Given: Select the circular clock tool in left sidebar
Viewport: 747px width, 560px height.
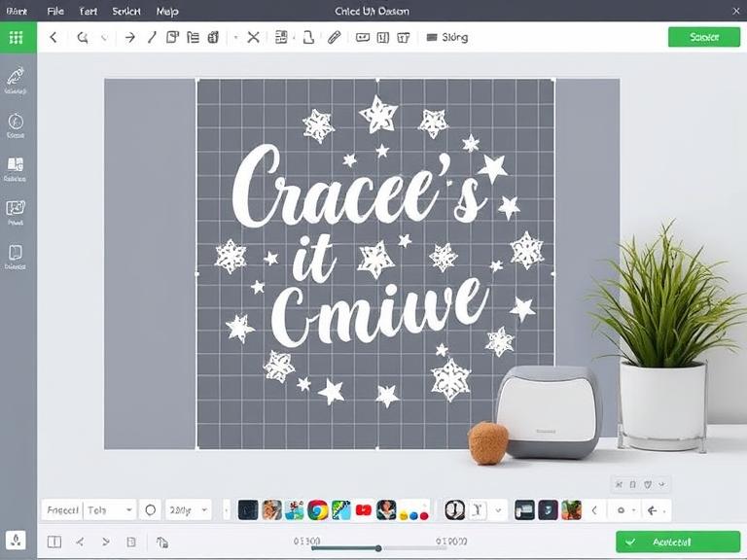Looking at the screenshot, I should click(16, 124).
